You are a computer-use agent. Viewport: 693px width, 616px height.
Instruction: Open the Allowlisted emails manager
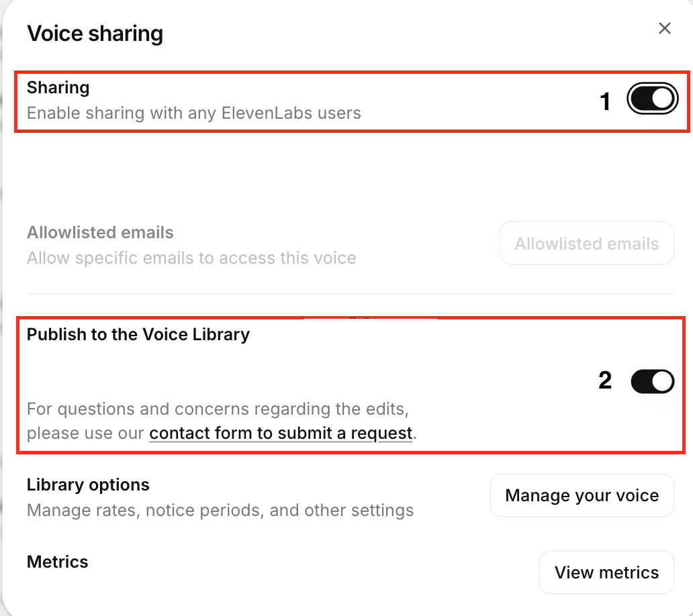(586, 244)
